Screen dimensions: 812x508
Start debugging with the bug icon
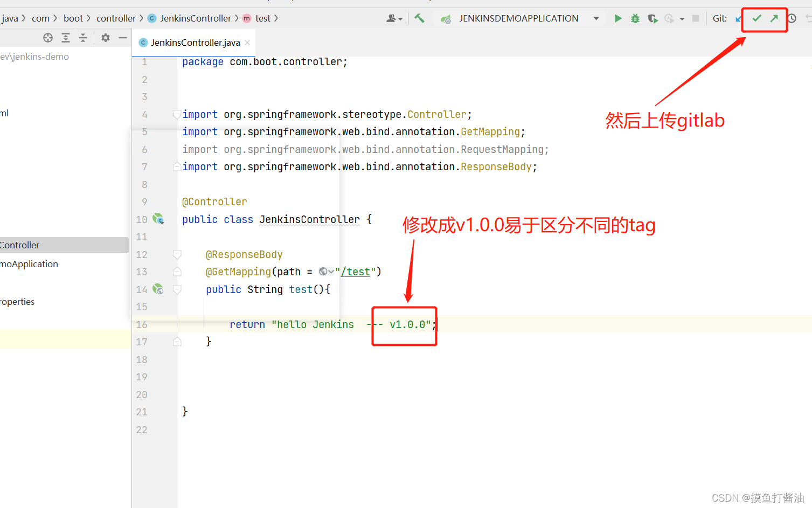tap(635, 18)
